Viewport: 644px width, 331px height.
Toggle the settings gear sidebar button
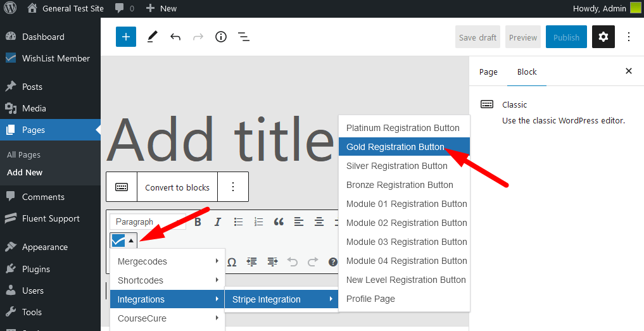click(x=603, y=37)
